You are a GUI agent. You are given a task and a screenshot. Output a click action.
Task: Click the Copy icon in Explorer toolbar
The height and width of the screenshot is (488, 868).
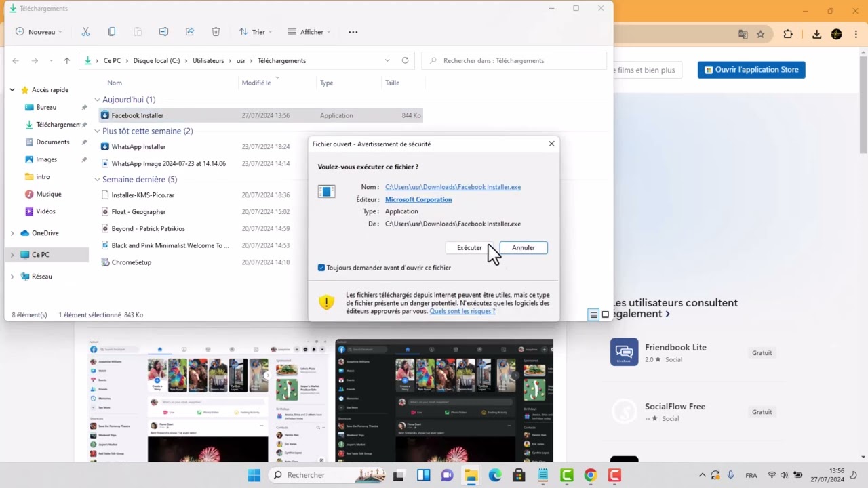(x=112, y=32)
